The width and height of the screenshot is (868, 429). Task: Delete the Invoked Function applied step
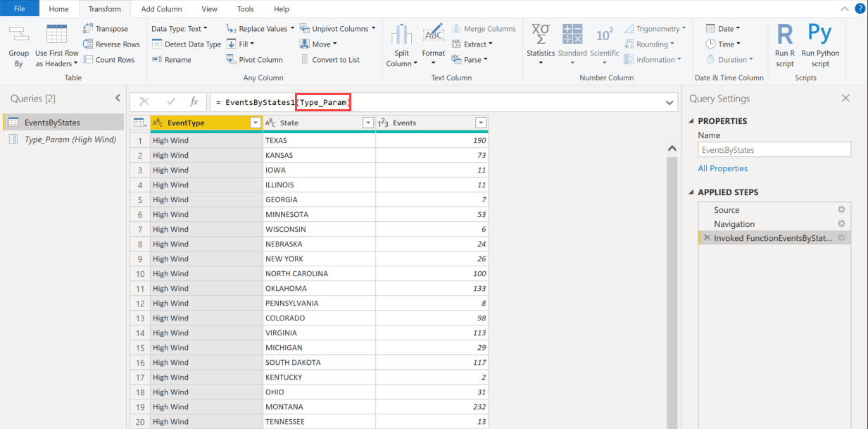tap(707, 237)
